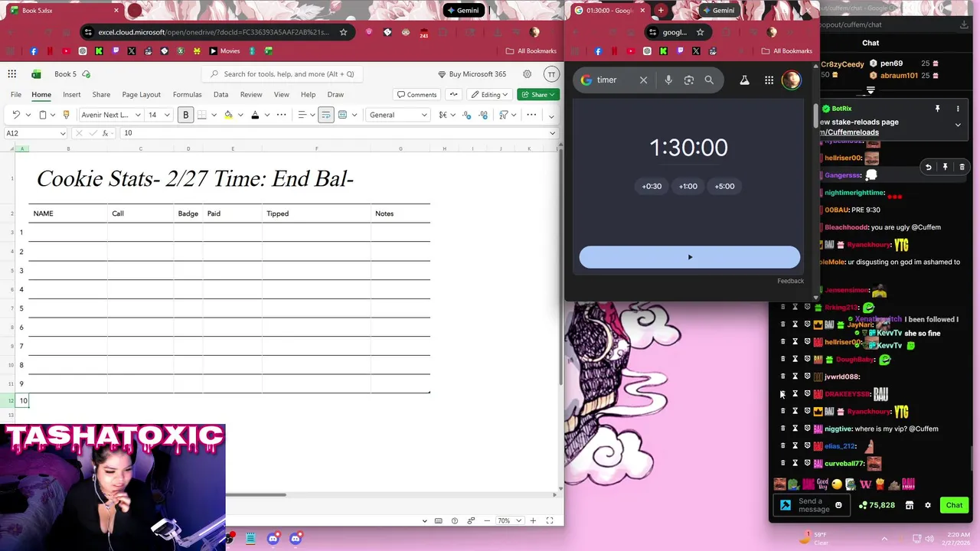Viewport: 980px width, 551px height.
Task: Click the Paste clipboard icon
Action: [x=43, y=115]
